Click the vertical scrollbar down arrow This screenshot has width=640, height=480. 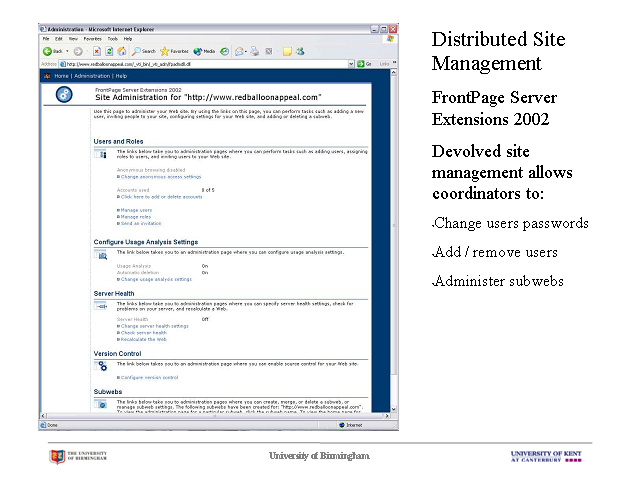point(393,409)
